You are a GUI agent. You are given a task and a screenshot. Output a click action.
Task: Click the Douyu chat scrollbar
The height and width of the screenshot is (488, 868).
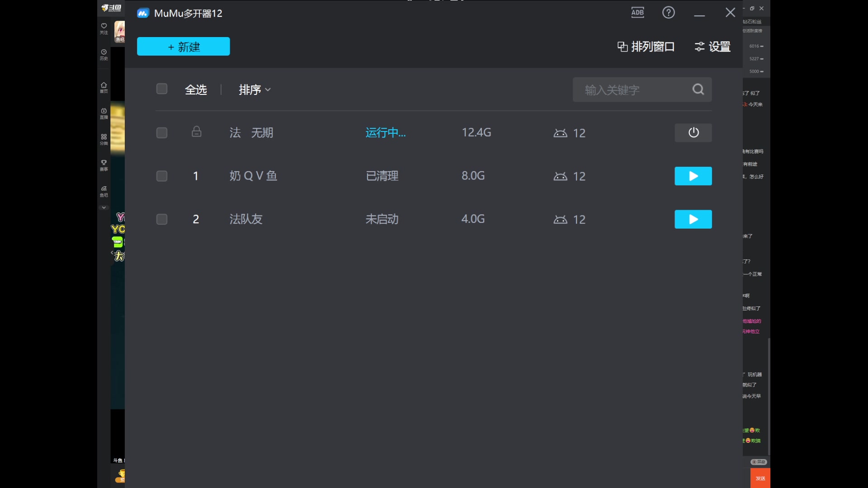(769, 397)
